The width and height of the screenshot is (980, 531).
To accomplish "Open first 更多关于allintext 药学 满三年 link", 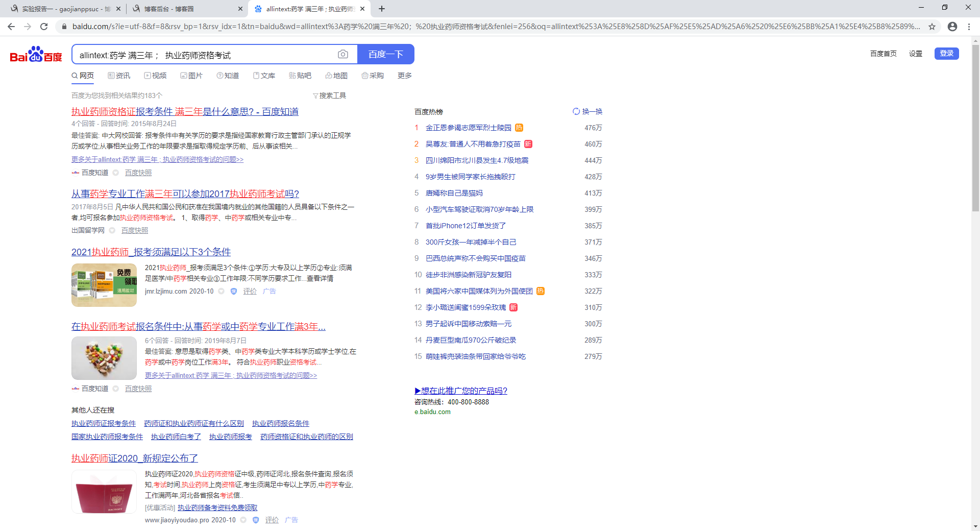I will (x=158, y=159).
